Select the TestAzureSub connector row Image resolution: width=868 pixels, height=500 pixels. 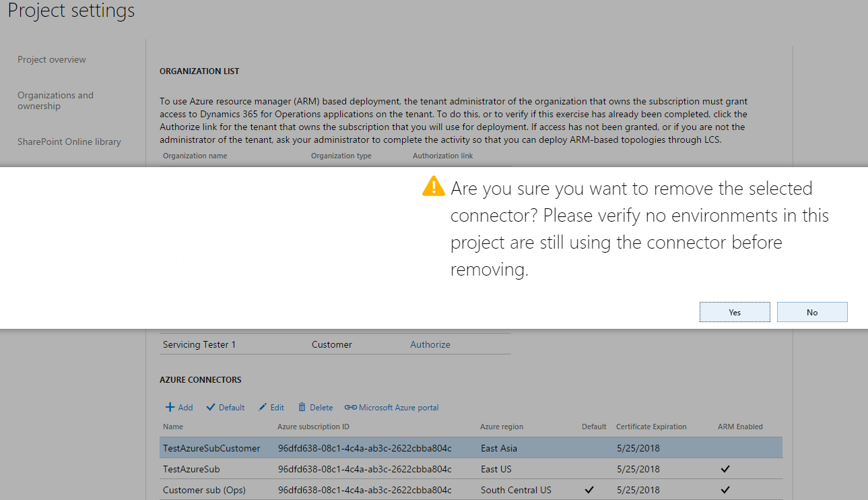[x=191, y=469]
